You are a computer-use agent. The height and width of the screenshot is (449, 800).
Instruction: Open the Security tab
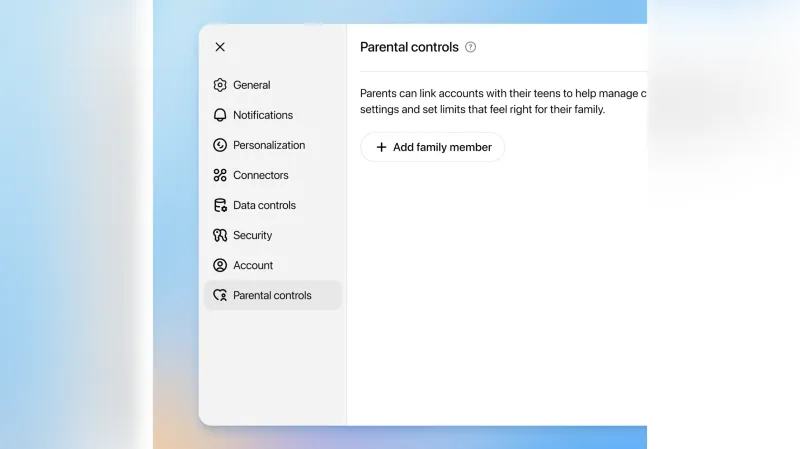click(x=273, y=235)
